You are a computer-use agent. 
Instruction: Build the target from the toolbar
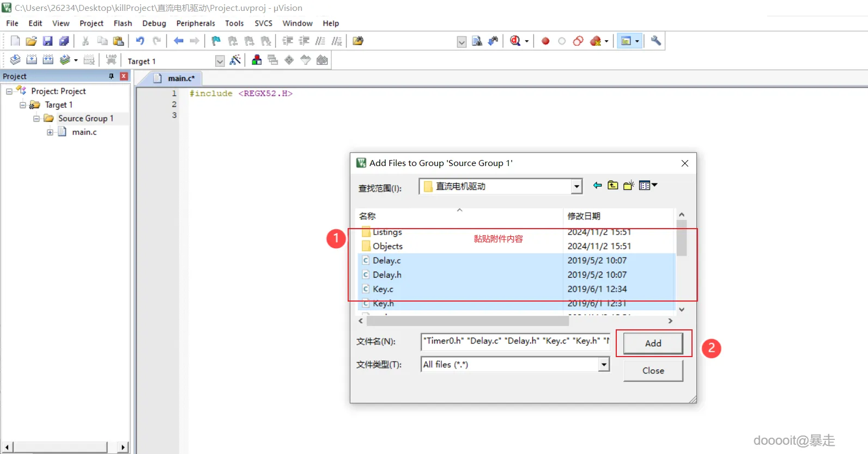(32, 60)
